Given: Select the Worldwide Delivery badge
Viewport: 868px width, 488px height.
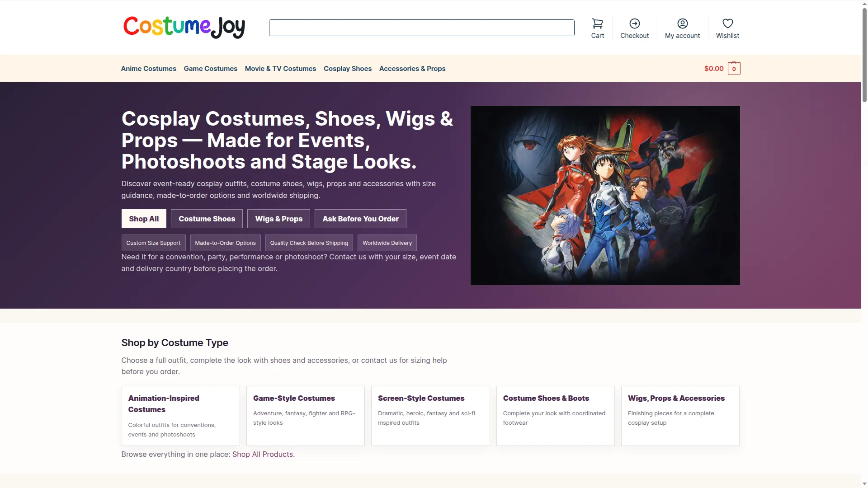Looking at the screenshot, I should click(387, 243).
